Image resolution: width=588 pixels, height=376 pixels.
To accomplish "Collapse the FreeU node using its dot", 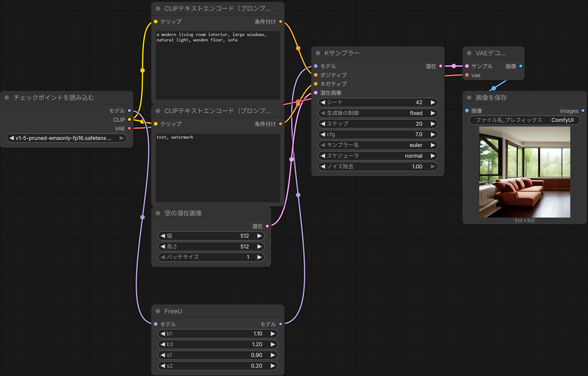I will click(x=158, y=311).
